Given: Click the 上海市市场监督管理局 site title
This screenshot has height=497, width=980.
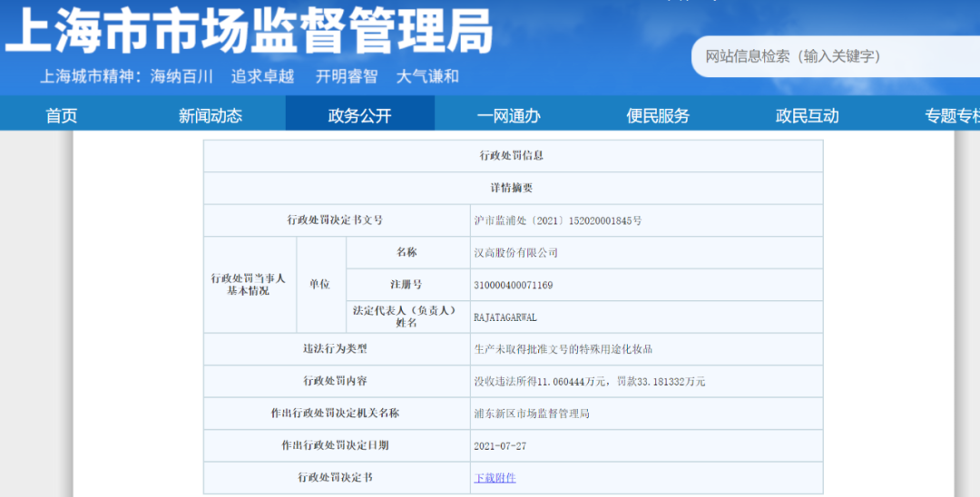Looking at the screenshot, I should [x=249, y=31].
